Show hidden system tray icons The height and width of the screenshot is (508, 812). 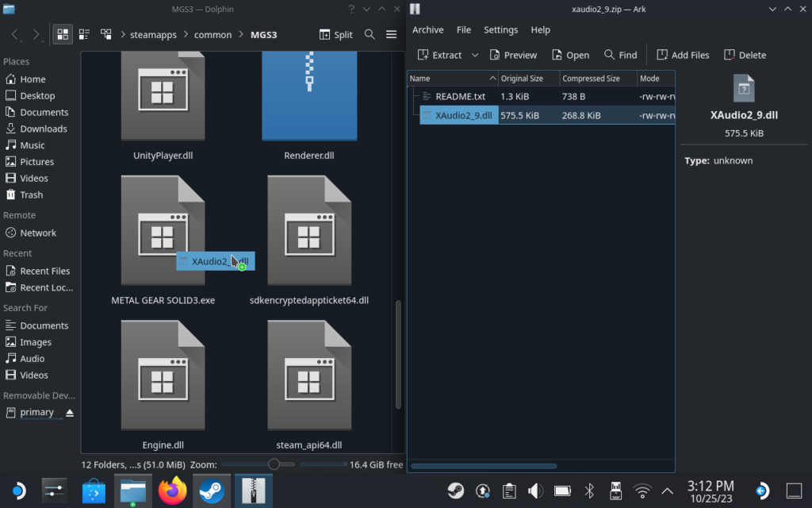click(x=667, y=491)
